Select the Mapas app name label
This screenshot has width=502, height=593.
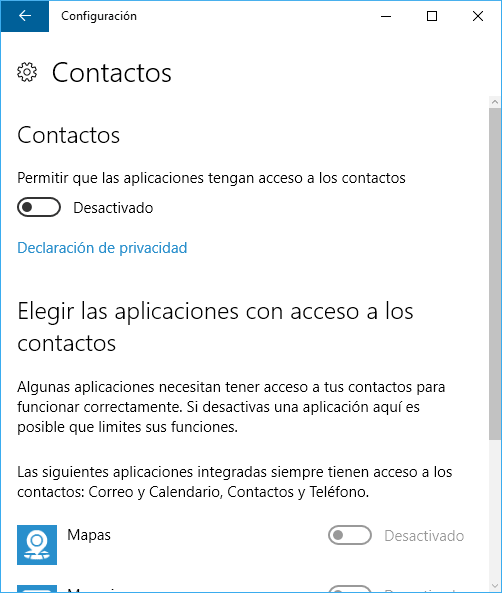(x=89, y=535)
